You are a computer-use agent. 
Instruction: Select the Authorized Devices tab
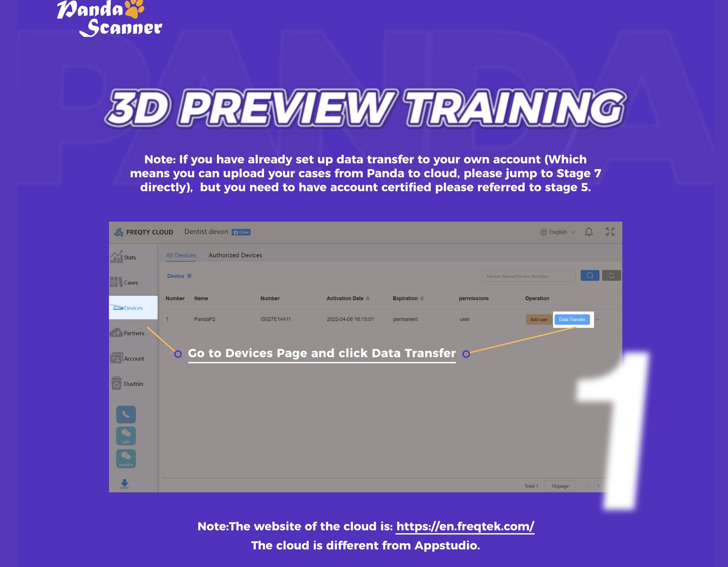(x=235, y=255)
